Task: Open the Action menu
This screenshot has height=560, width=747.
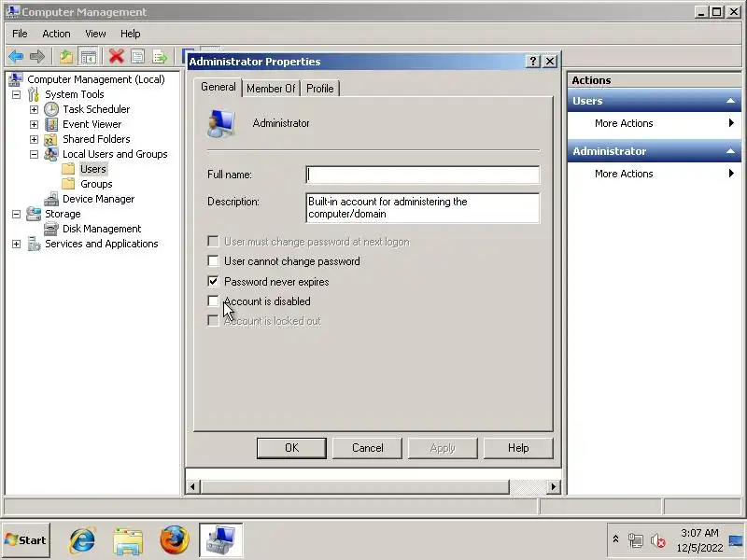Action: (56, 34)
